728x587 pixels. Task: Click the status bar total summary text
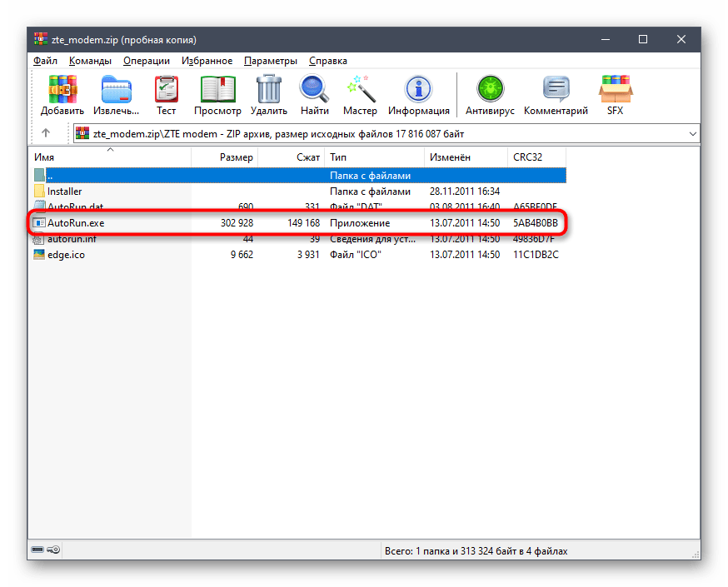click(x=476, y=551)
